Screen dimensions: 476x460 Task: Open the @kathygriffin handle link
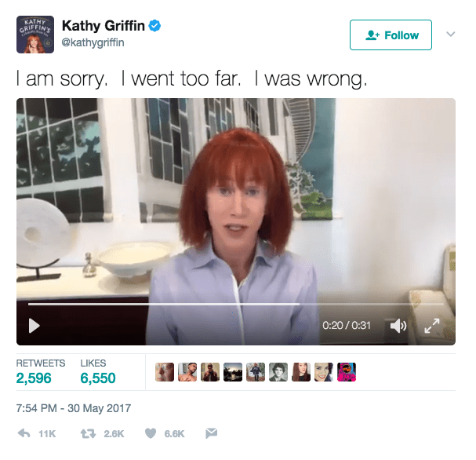click(x=93, y=42)
